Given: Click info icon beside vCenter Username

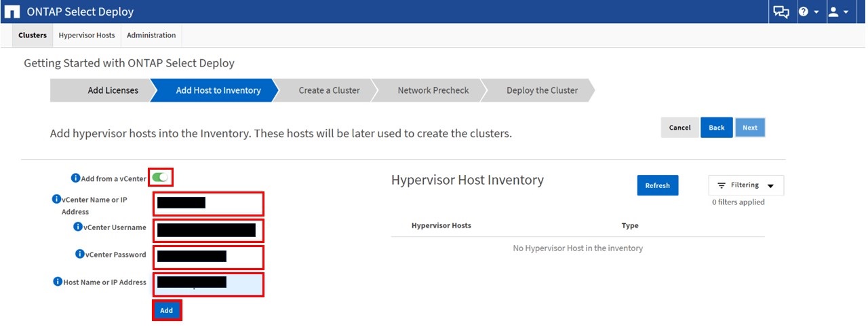Looking at the screenshot, I should tap(78, 227).
